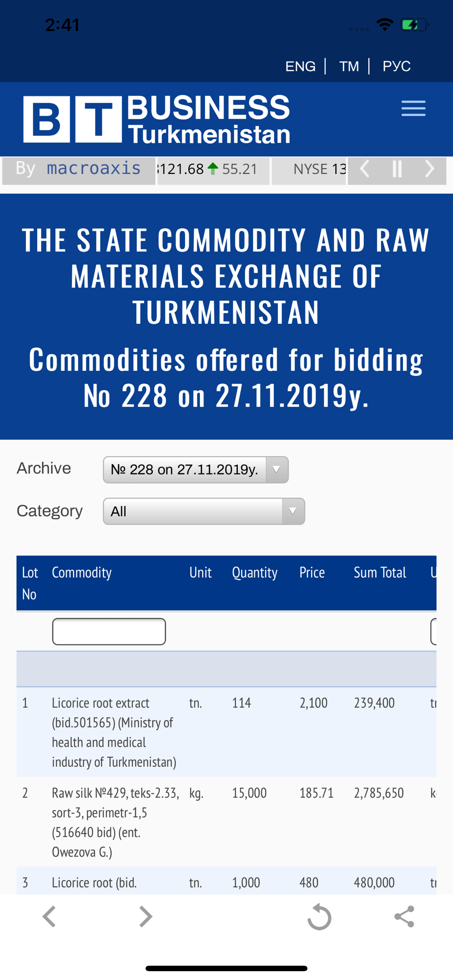Switch language to РУС
453x980 pixels.
(397, 66)
